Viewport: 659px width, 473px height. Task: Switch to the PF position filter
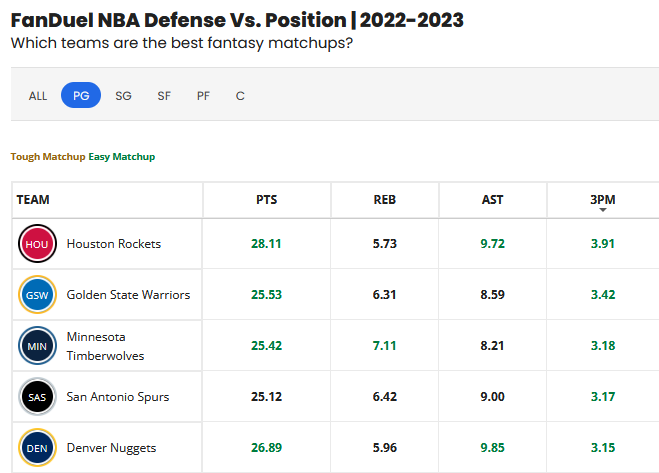[x=203, y=96]
